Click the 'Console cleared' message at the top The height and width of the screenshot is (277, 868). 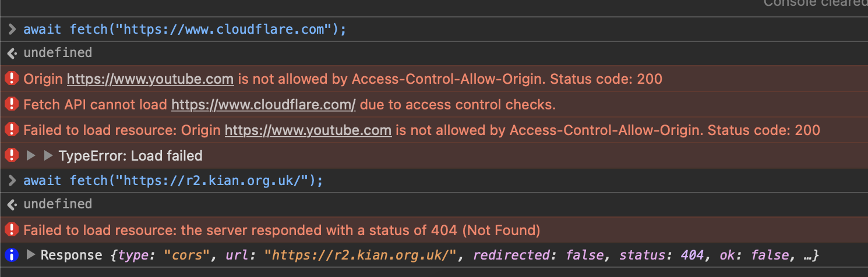coord(816,3)
